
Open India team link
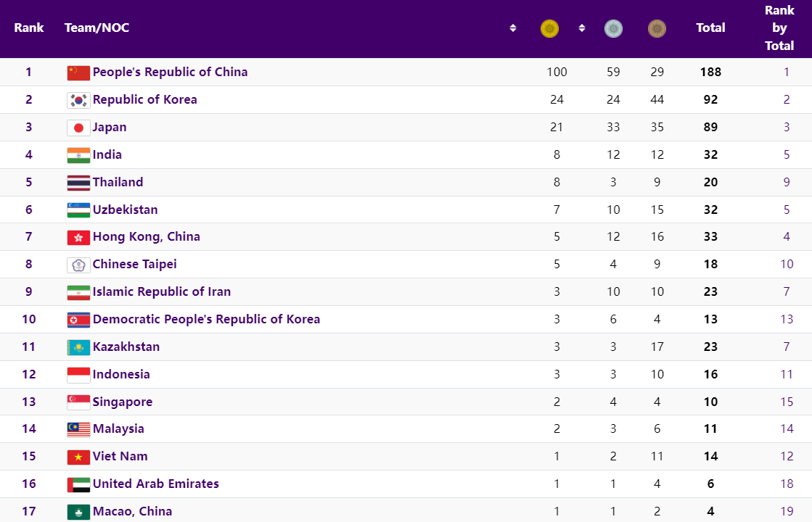107,154
